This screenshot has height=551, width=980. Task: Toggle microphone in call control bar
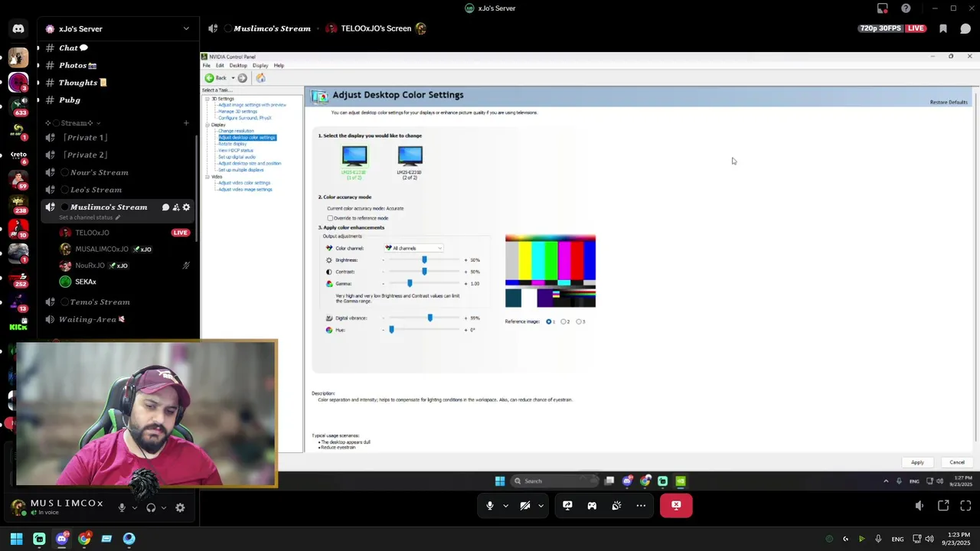pyautogui.click(x=490, y=505)
